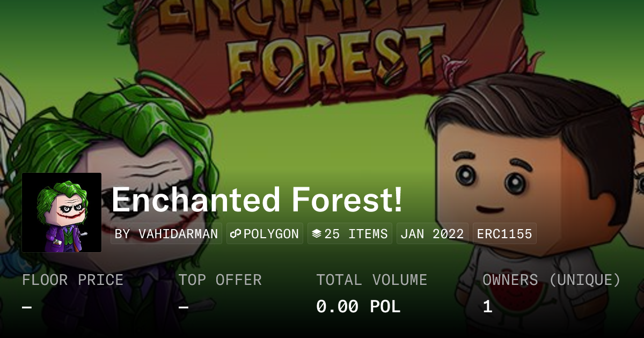This screenshot has width=644, height=338.
Task: Click the stacked layers items icon
Action: (317, 234)
